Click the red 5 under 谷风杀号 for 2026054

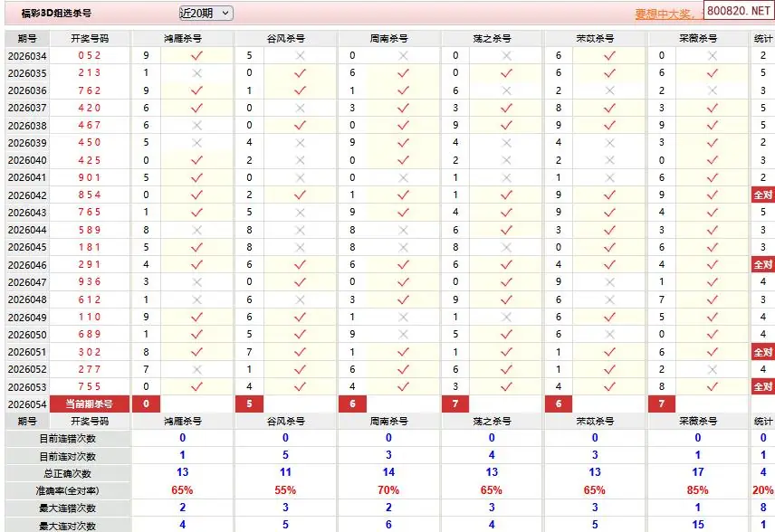[249, 404]
